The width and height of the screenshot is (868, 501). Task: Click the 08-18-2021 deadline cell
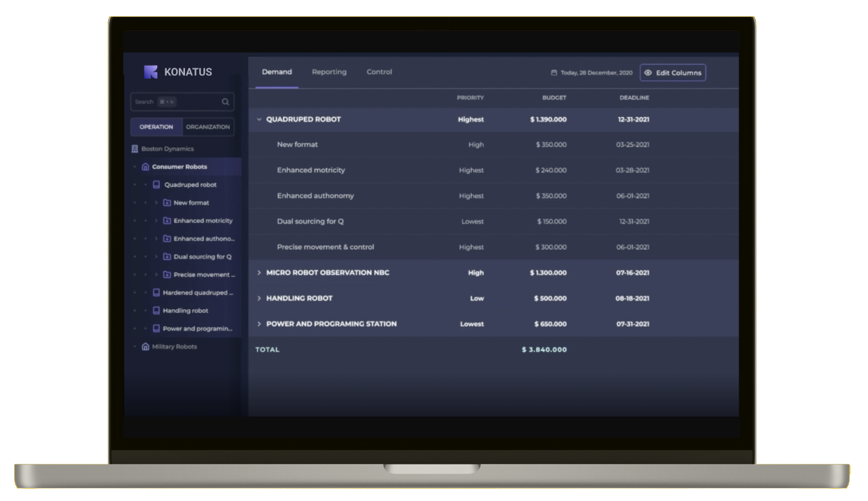click(632, 298)
